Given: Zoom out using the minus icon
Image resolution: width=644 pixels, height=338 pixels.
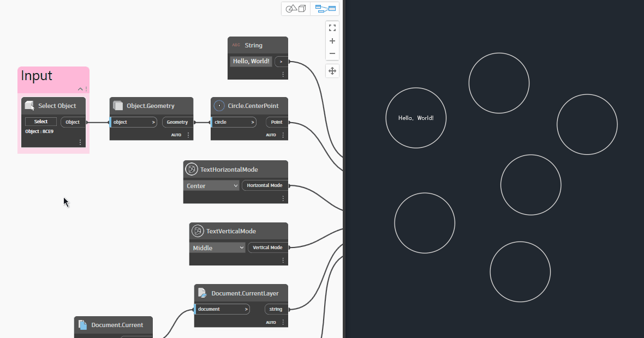Looking at the screenshot, I should coord(332,53).
